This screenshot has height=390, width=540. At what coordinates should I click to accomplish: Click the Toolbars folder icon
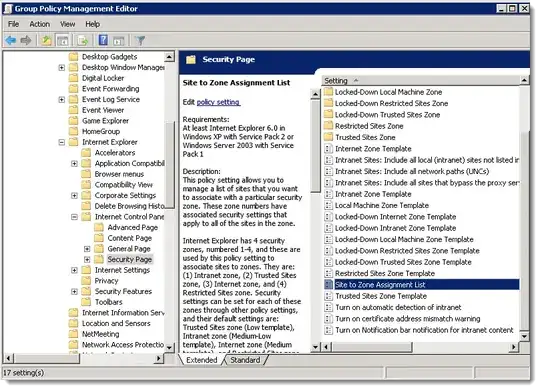(86, 302)
